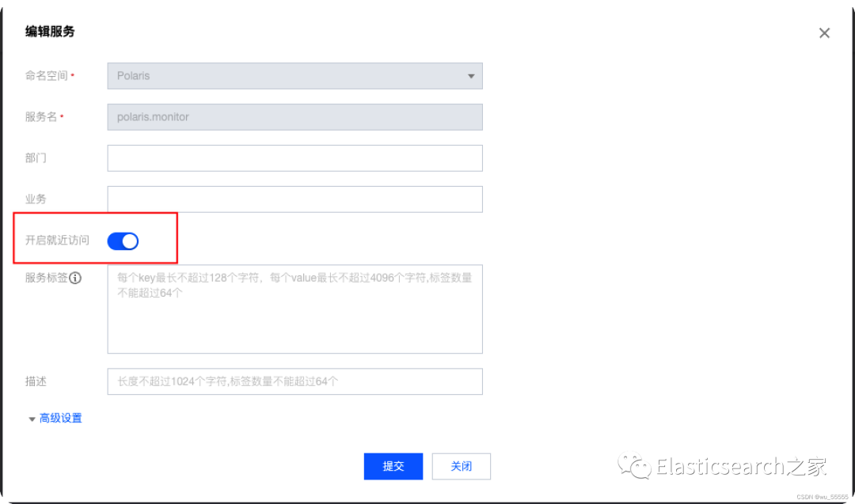The height and width of the screenshot is (504, 855).
Task: Focus the polaris.monitor service name field
Action: tap(295, 117)
